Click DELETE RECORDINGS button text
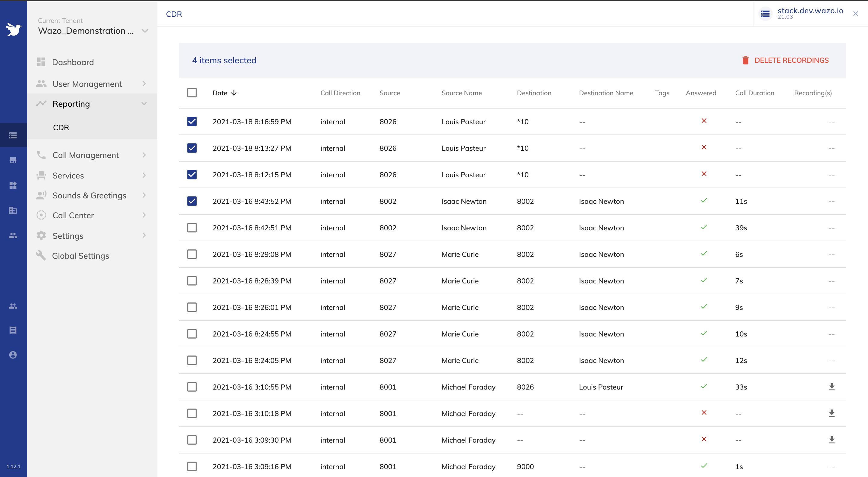This screenshot has height=477, width=868. (x=791, y=60)
